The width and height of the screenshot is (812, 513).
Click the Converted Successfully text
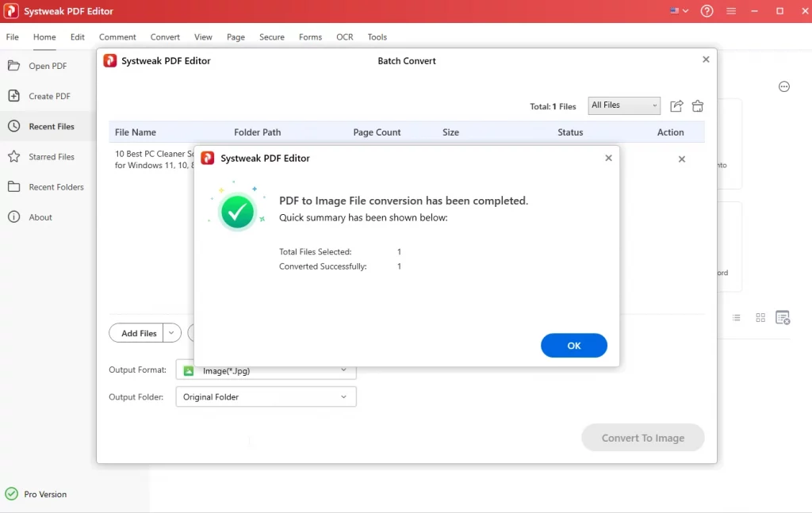click(x=323, y=266)
